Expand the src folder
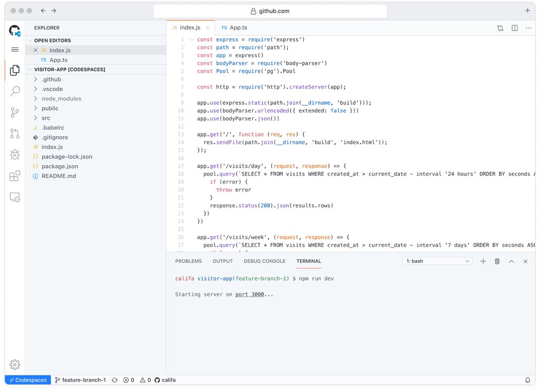This screenshot has height=392, width=540. coord(35,118)
